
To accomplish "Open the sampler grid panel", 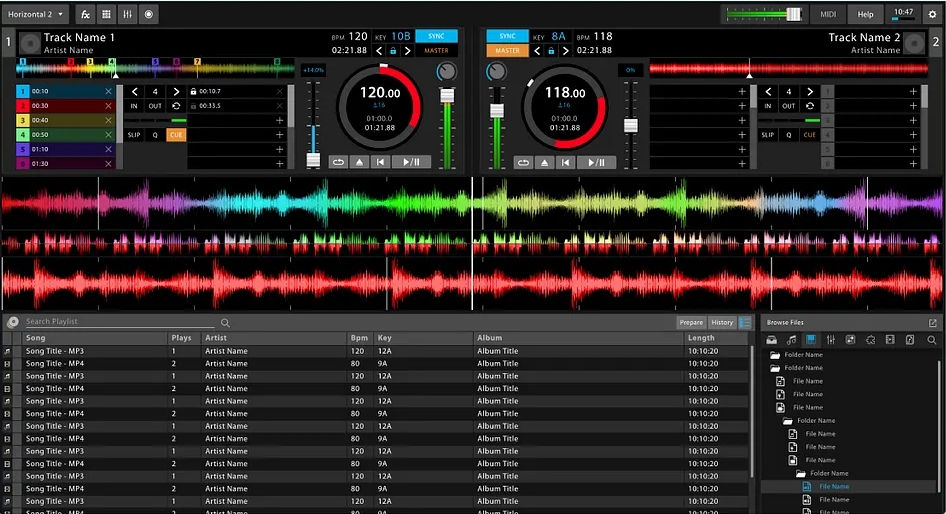I will coord(106,14).
